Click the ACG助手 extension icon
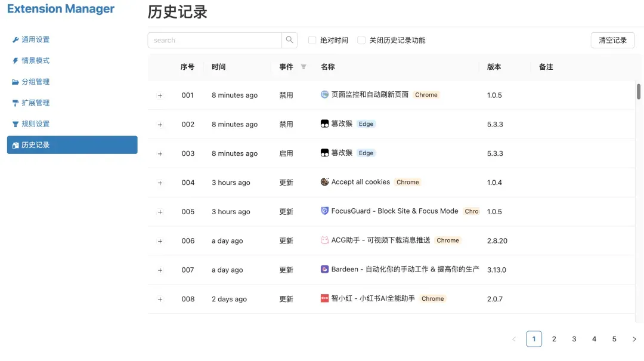 click(324, 240)
